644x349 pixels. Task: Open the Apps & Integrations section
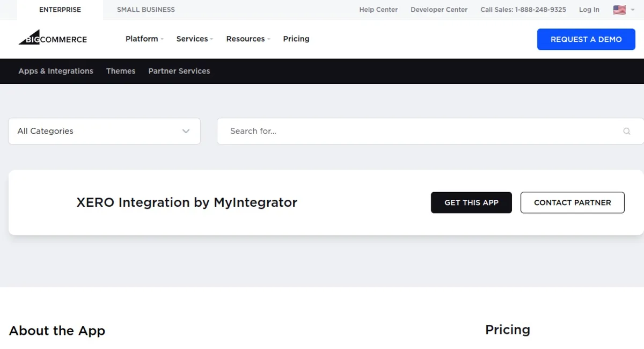coord(55,71)
